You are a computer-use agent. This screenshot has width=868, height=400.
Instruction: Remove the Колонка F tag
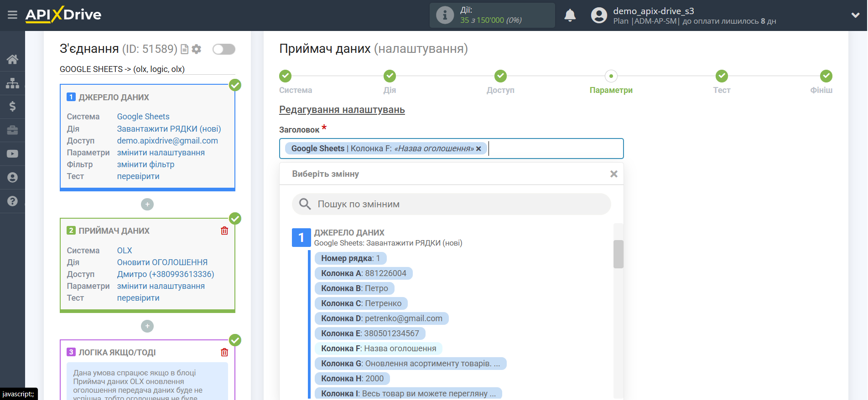478,149
